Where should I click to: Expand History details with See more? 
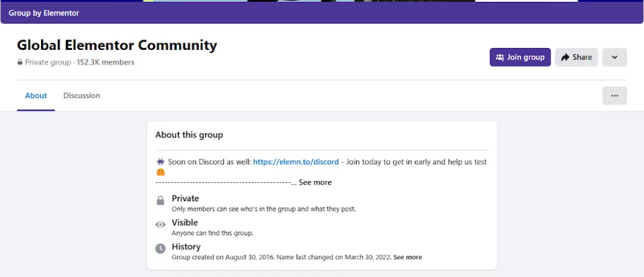pos(407,257)
